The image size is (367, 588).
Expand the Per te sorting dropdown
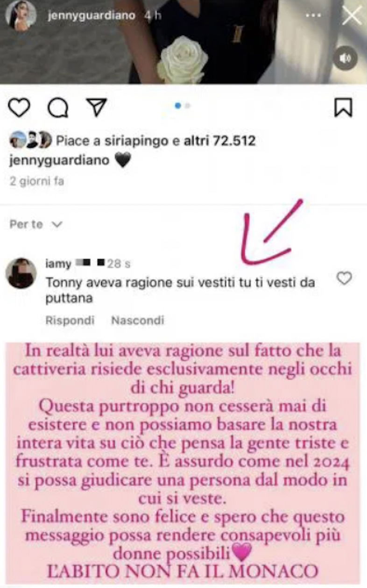(36, 224)
